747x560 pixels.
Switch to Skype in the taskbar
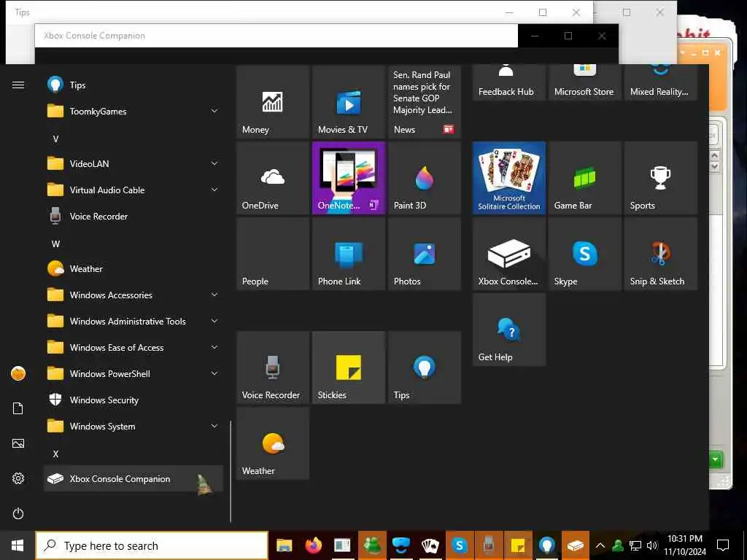tap(460, 545)
